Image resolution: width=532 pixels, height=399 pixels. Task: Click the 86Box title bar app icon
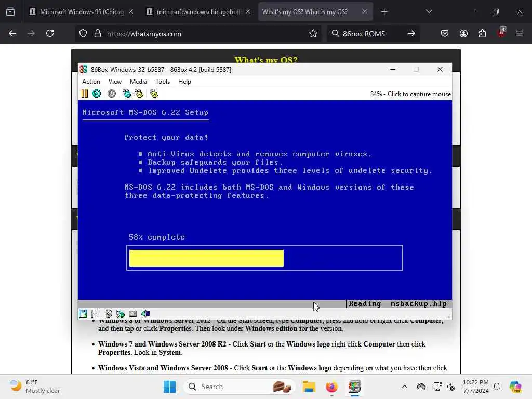(84, 69)
